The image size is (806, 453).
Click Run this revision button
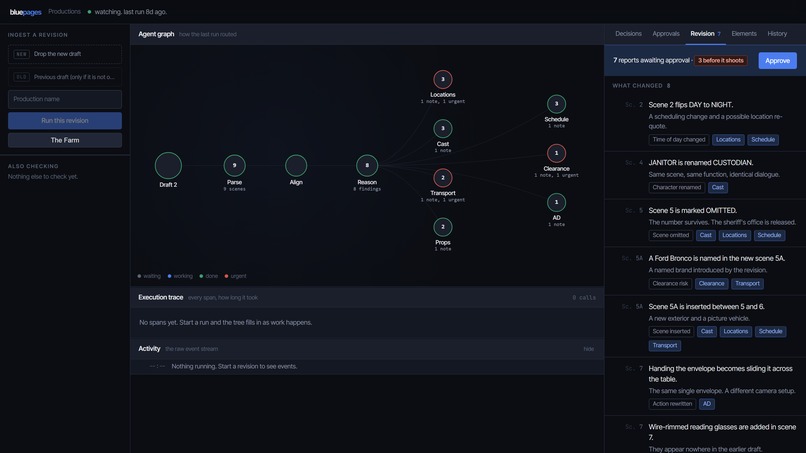pos(65,121)
